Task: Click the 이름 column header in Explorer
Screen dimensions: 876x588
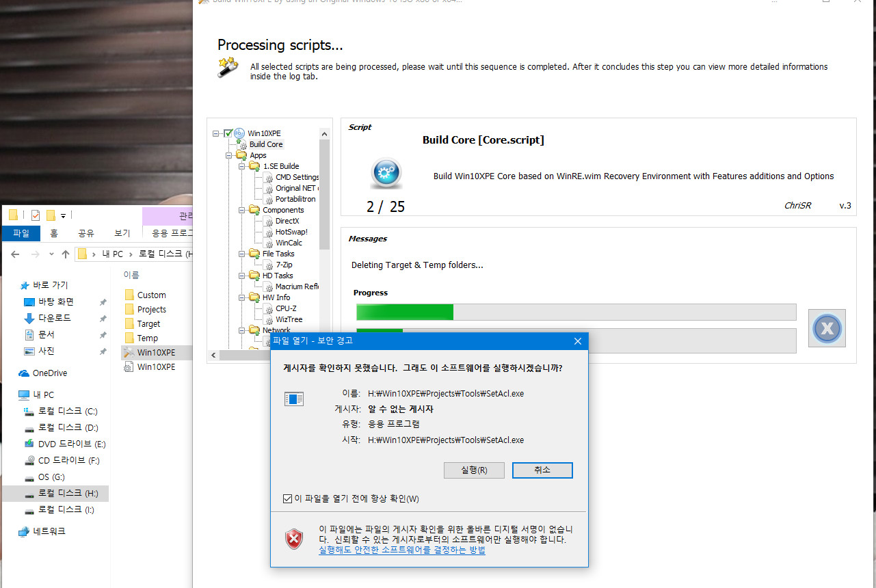Action: (x=131, y=275)
